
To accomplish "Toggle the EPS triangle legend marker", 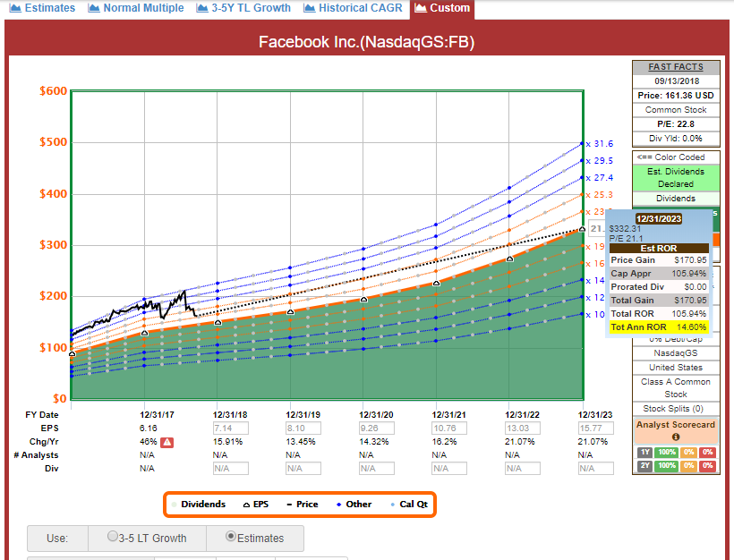I will [249, 505].
